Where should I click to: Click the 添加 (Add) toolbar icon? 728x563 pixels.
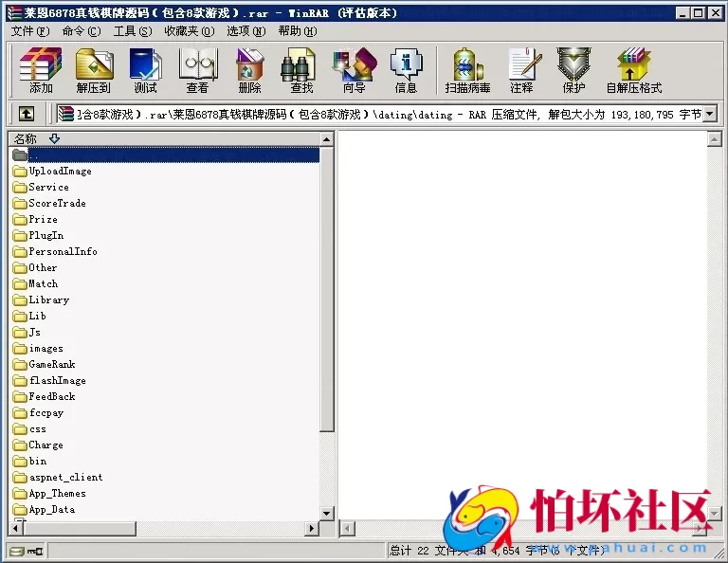(x=41, y=70)
